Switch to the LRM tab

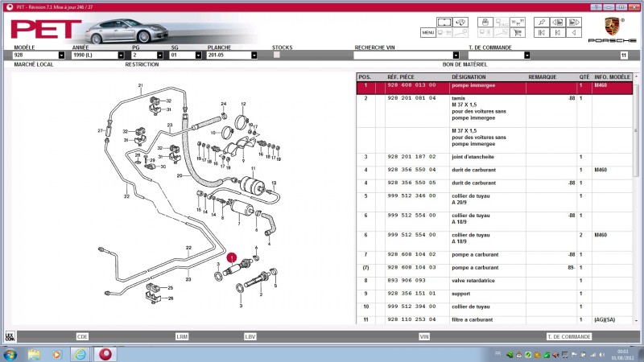click(x=182, y=336)
